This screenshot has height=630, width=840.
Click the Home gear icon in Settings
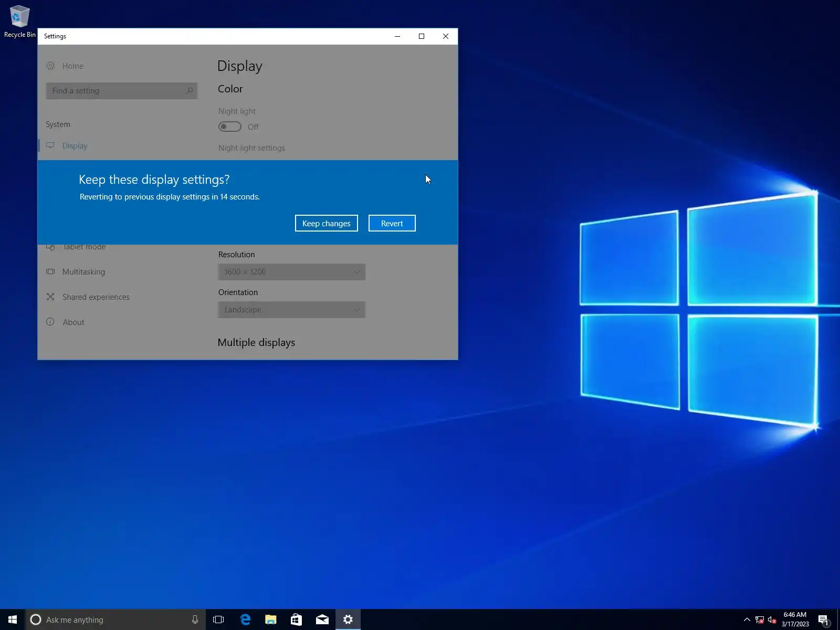[x=50, y=66]
